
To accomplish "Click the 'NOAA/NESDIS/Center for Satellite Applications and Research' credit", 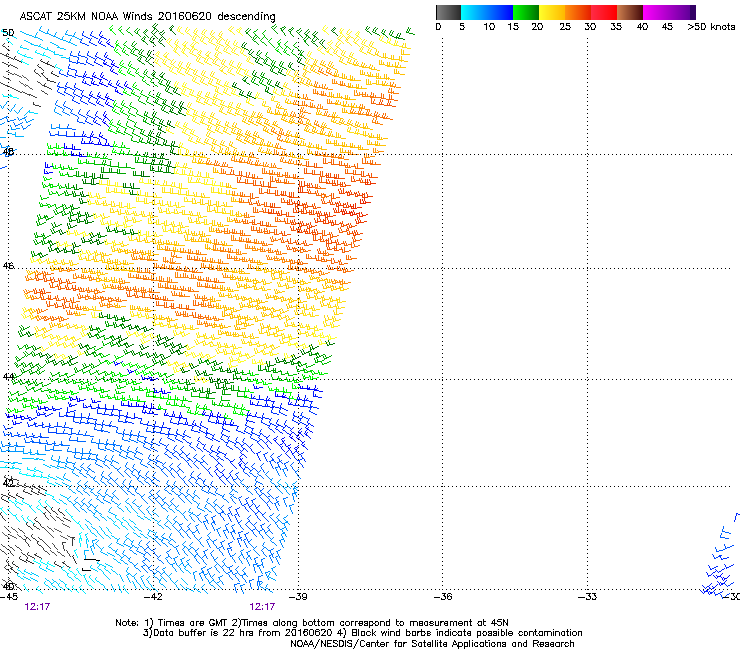I will [x=432, y=644].
